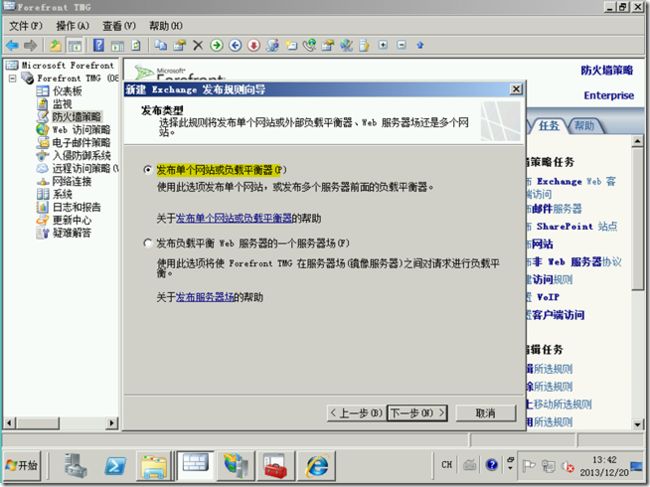Open the 帮助(H) menu
The height and width of the screenshot is (487, 650).
pyautogui.click(x=165, y=26)
